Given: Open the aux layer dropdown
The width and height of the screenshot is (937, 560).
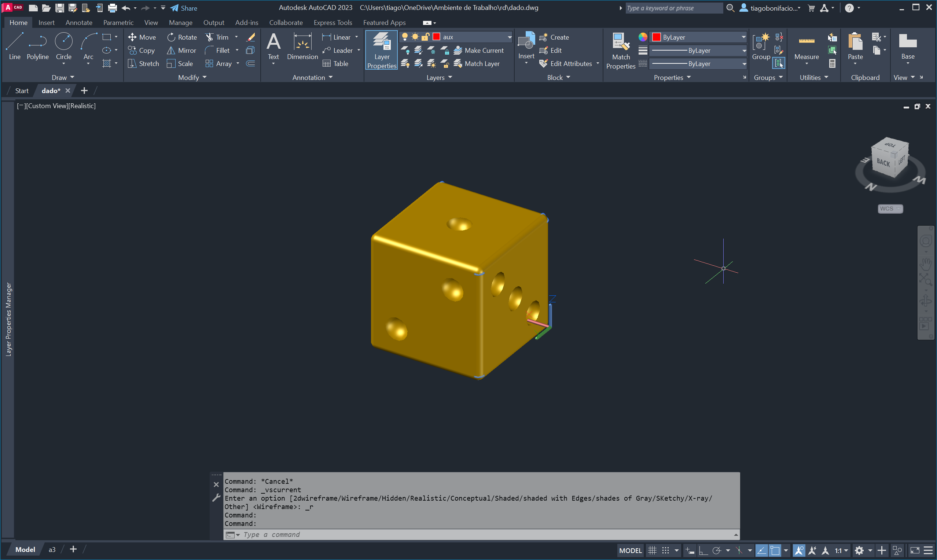Looking at the screenshot, I should tap(510, 37).
